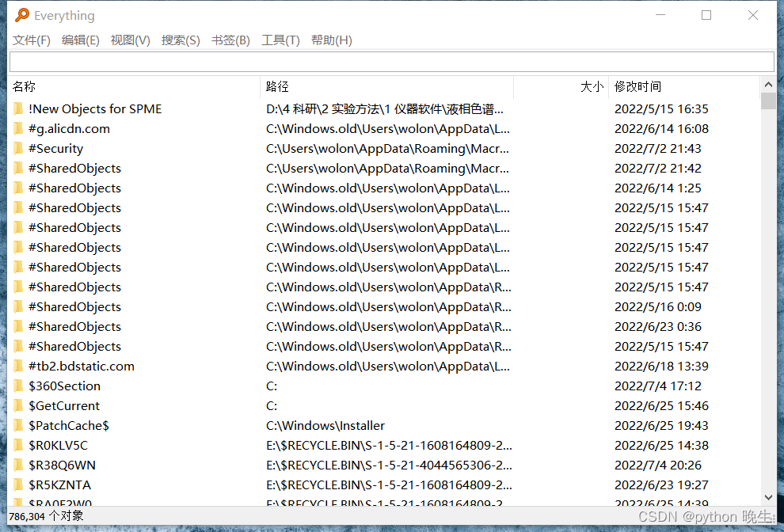784x532 pixels.
Task: Click folder icon of $PatchCache$
Action: point(18,425)
